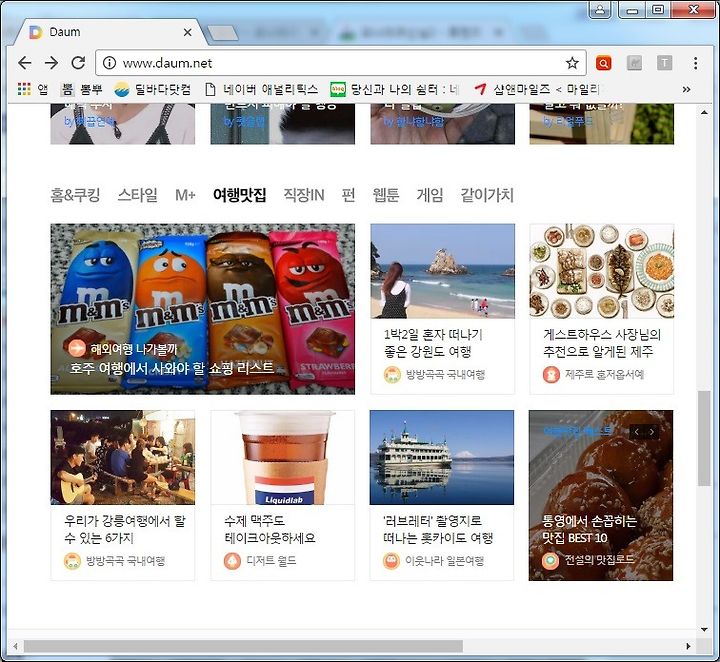The height and width of the screenshot is (662, 720).
Task: Read 게스트하우스 사장님의 추천 제주 article
Action: click(602, 343)
